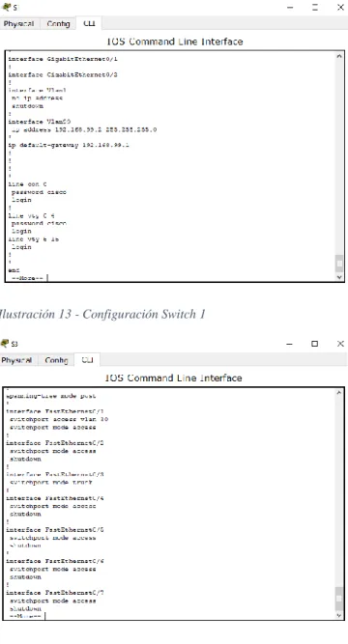Click 'interface FastEthernet0/1' line in S3 CLI
The height and width of the screenshot is (644, 348).
(x=55, y=411)
